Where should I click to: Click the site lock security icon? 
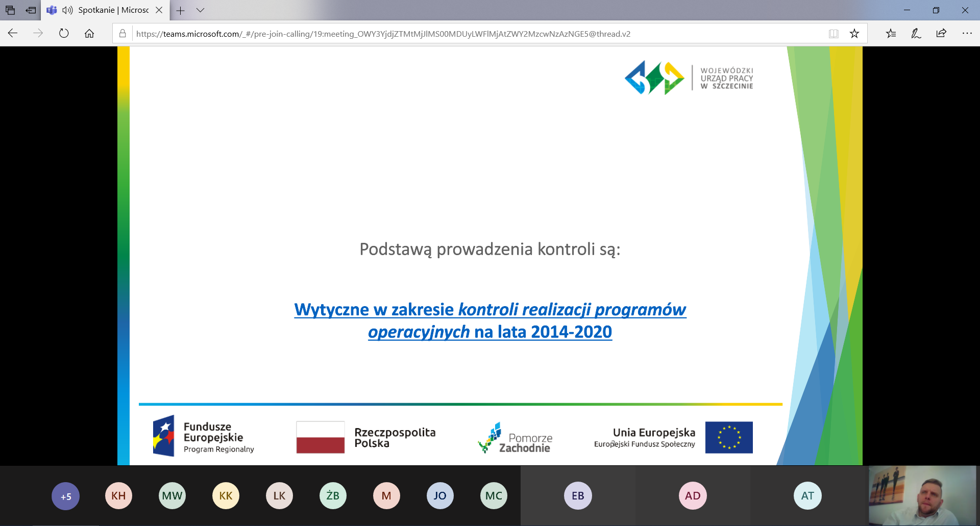122,34
